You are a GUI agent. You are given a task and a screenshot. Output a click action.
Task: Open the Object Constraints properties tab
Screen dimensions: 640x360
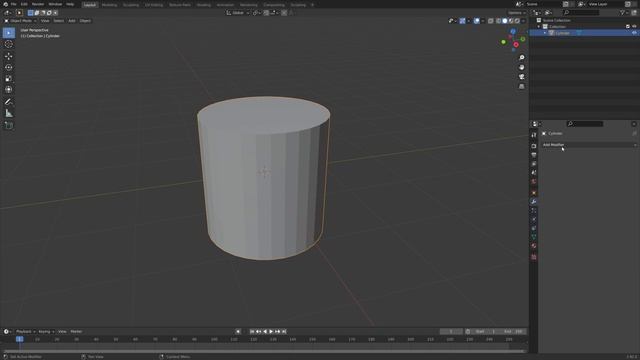pos(534,228)
